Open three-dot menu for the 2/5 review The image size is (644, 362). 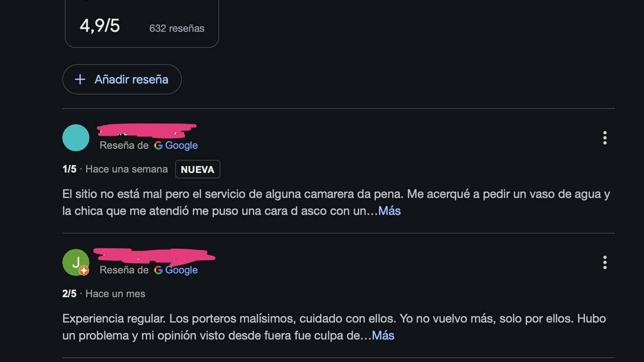pos(605,262)
